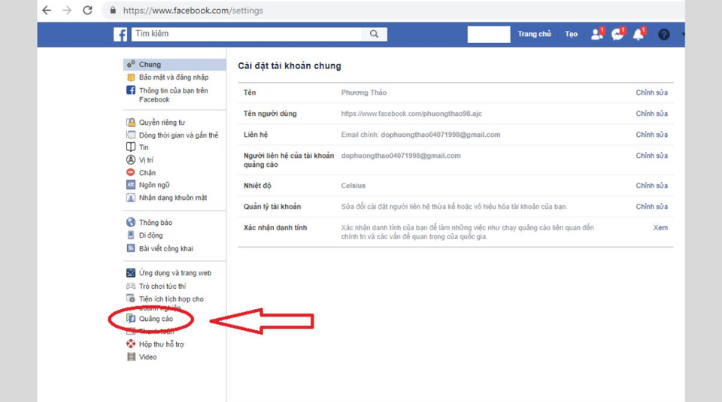Click Xem for Xác nhận danh tính
The height and width of the screenshot is (402, 722).
(660, 227)
